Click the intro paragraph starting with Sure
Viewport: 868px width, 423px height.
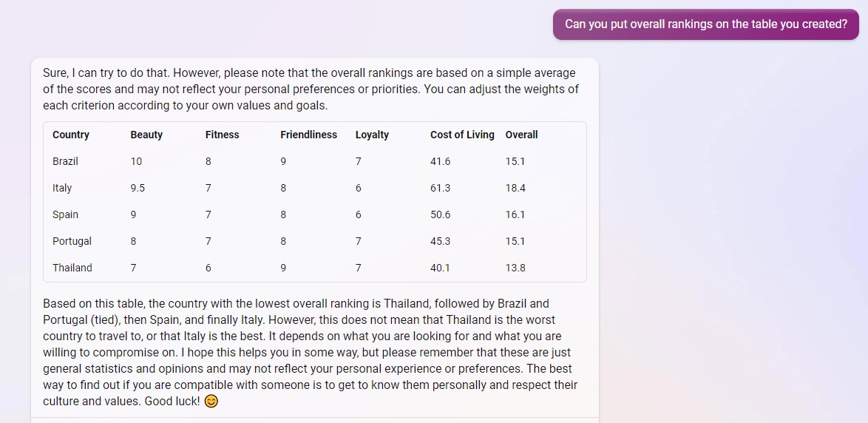311,89
